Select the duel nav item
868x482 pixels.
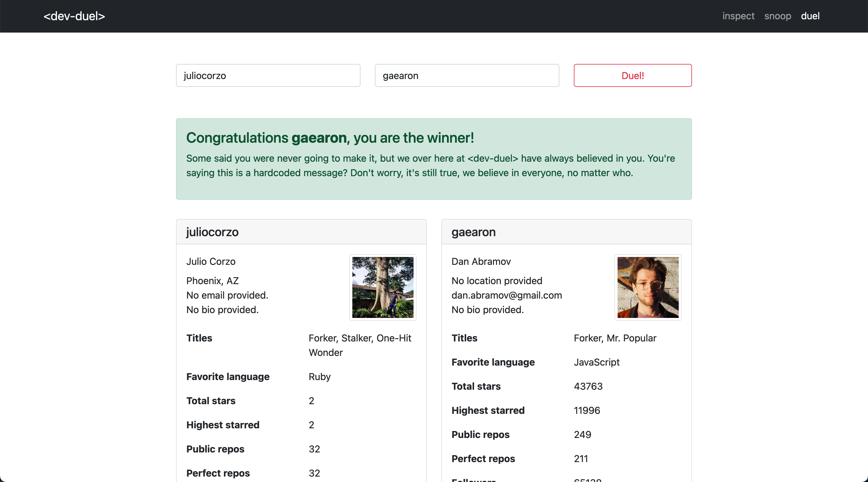pyautogui.click(x=810, y=16)
